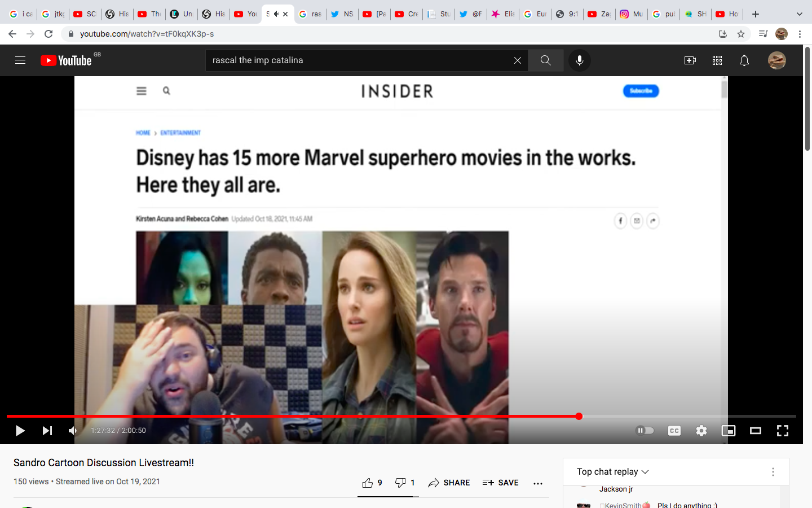
Task: Click the '150 views' stream info text
Action: (87, 481)
